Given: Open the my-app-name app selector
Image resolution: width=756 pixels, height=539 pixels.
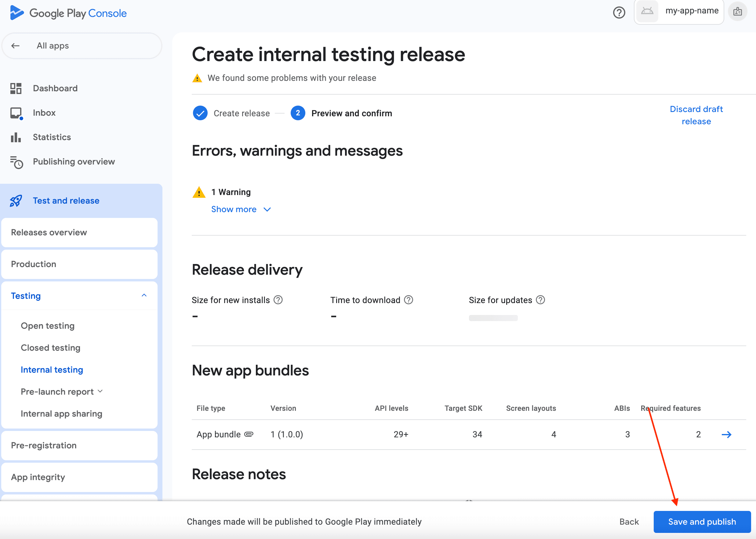Looking at the screenshot, I should (x=679, y=12).
